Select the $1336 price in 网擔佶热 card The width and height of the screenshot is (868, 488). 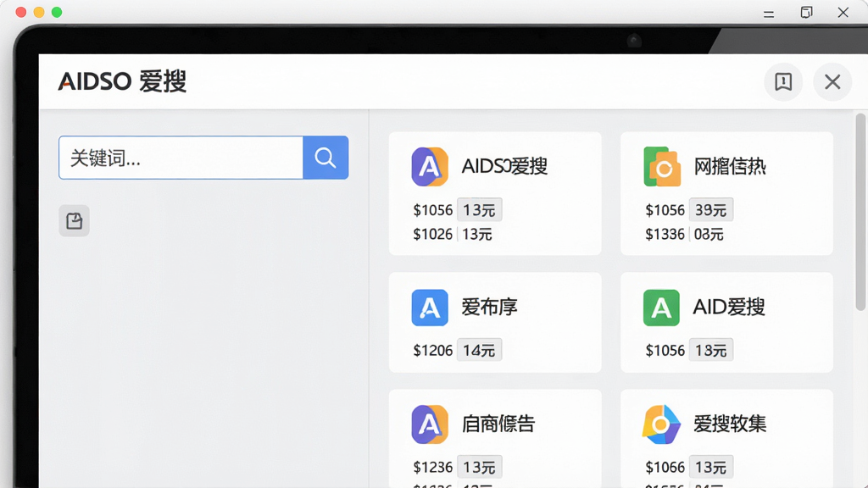[x=665, y=234]
